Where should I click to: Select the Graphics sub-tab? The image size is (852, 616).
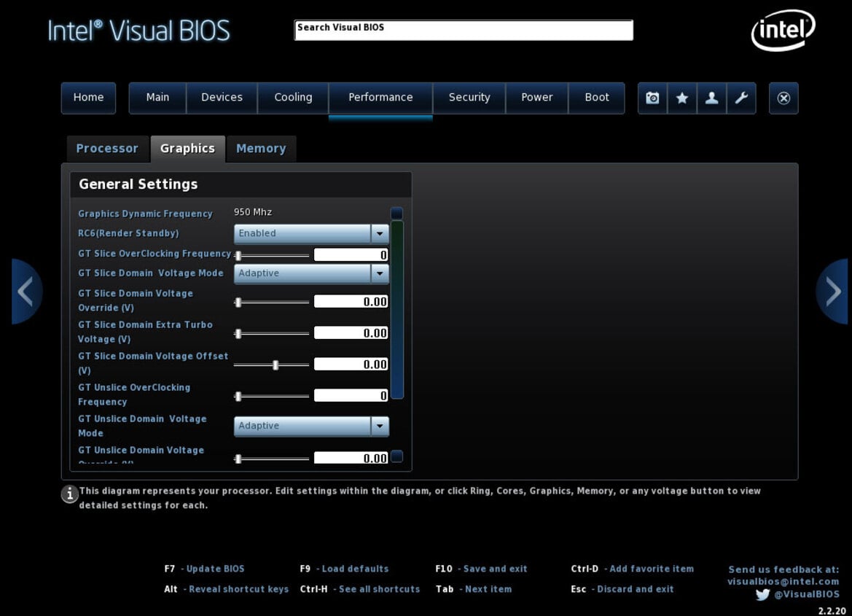(x=187, y=149)
